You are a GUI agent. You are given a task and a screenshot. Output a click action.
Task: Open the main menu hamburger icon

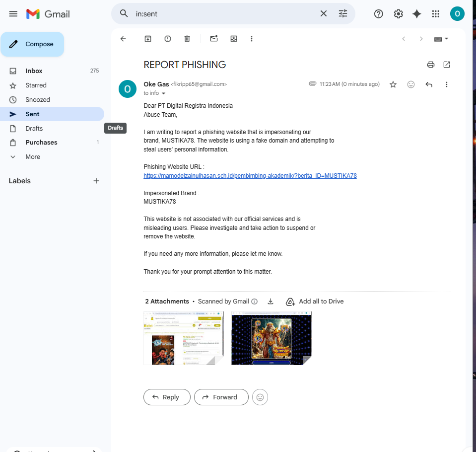pyautogui.click(x=13, y=14)
